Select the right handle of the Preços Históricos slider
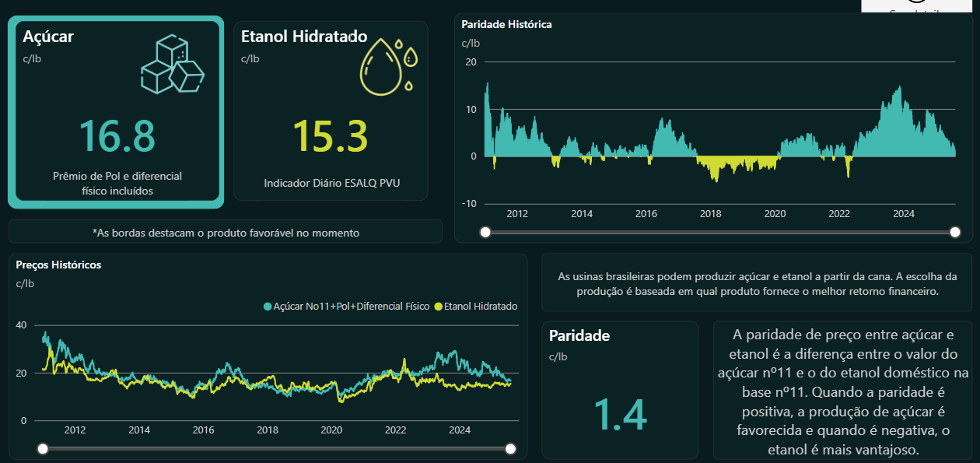 (x=511, y=448)
